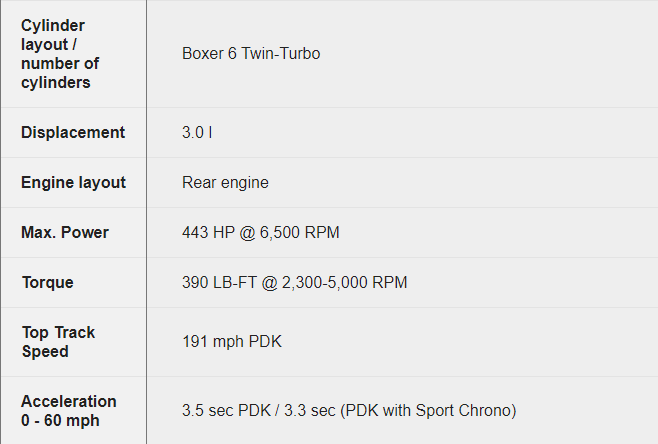Viewport: 658px width, 444px height.
Task: Click the Top Track Speed label
Action: click(58, 342)
